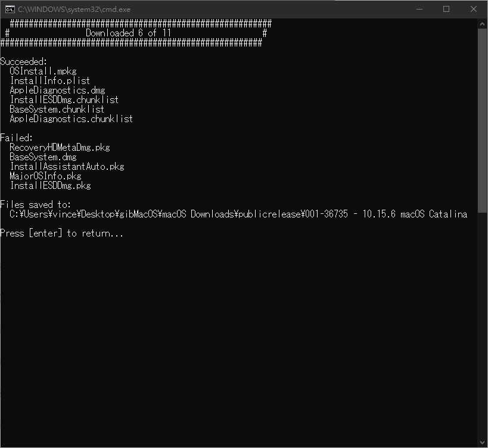The height and width of the screenshot is (448, 488).
Task: Click the scrollbar up arrow
Action: [x=483, y=24]
